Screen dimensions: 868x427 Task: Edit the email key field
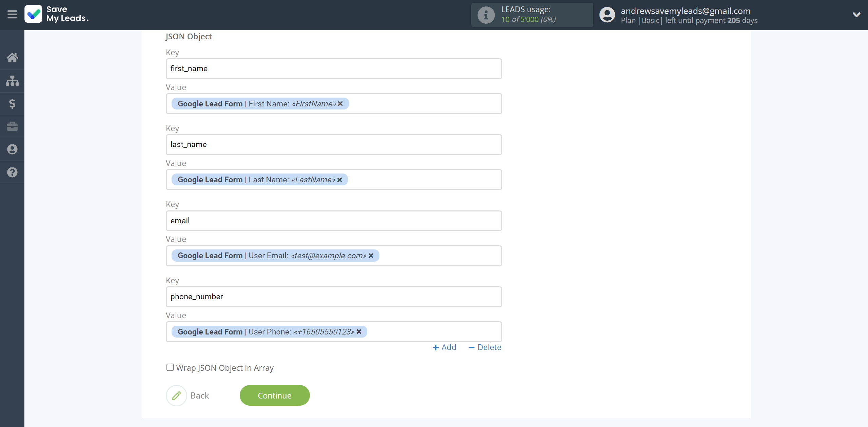334,221
